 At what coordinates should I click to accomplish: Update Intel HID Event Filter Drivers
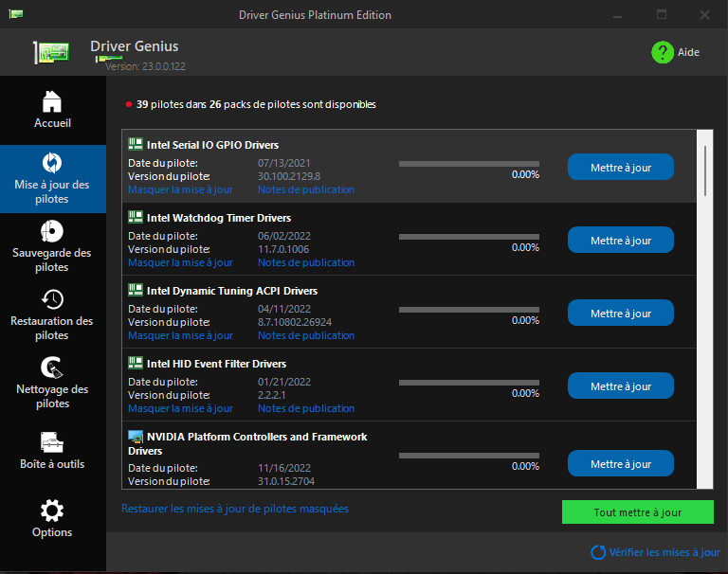click(621, 386)
